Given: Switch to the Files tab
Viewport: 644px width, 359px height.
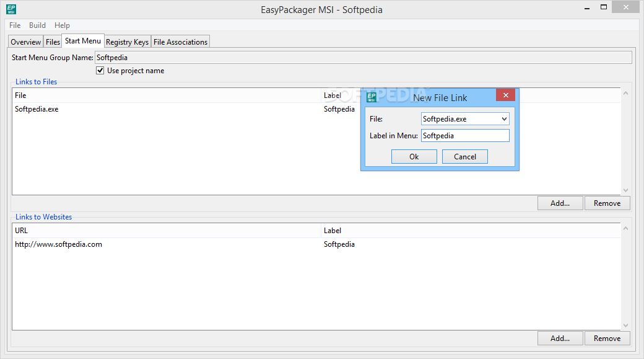Looking at the screenshot, I should coord(53,42).
